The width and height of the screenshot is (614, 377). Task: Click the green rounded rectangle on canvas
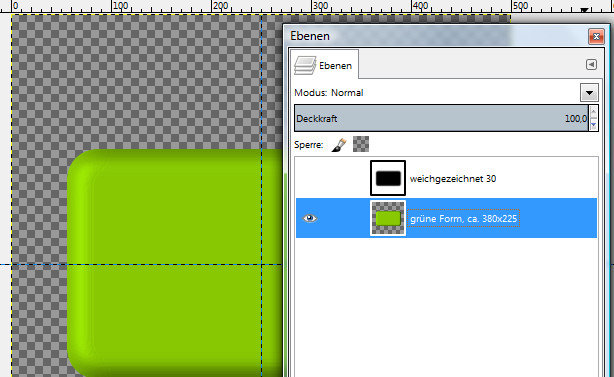[175, 263]
